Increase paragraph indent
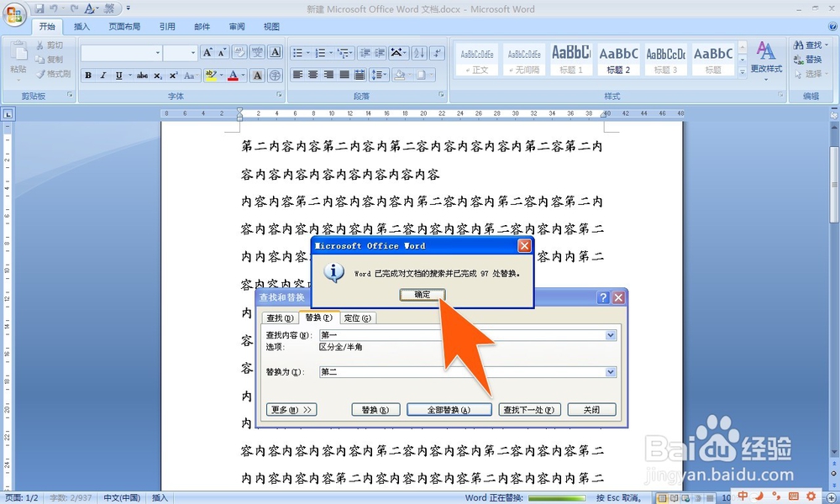This screenshot has width=840, height=504. click(380, 52)
